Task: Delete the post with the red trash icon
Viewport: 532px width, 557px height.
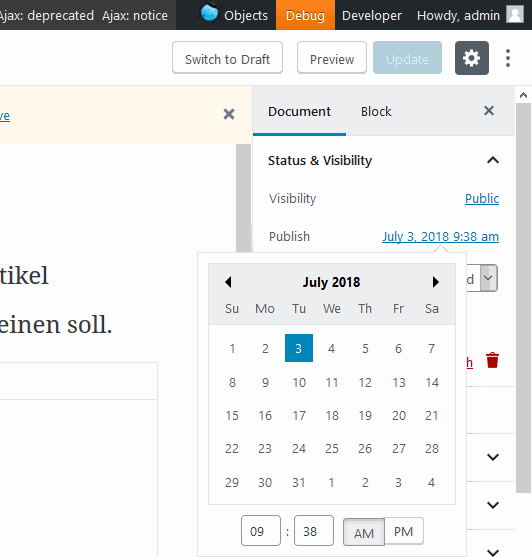Action: (x=493, y=360)
